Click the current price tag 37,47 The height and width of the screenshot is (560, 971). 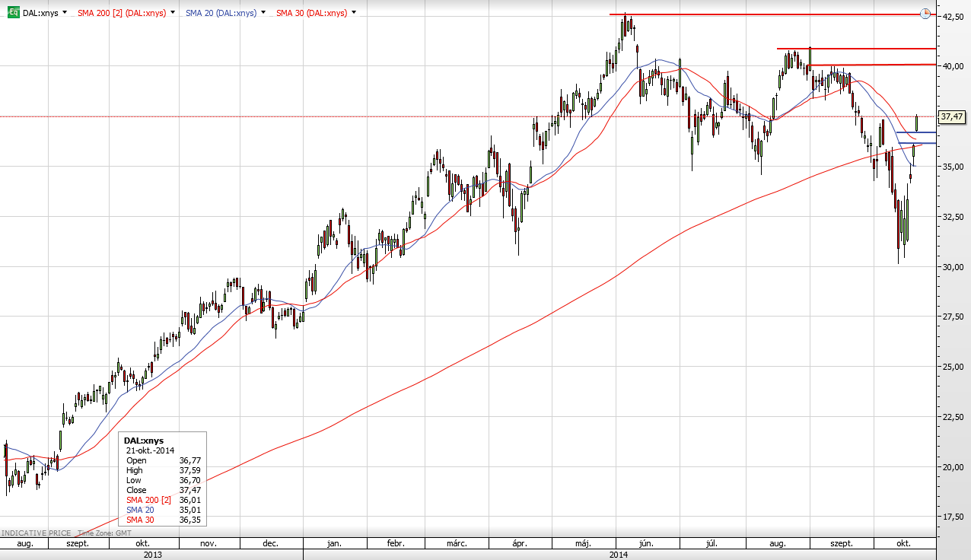pyautogui.click(x=953, y=117)
